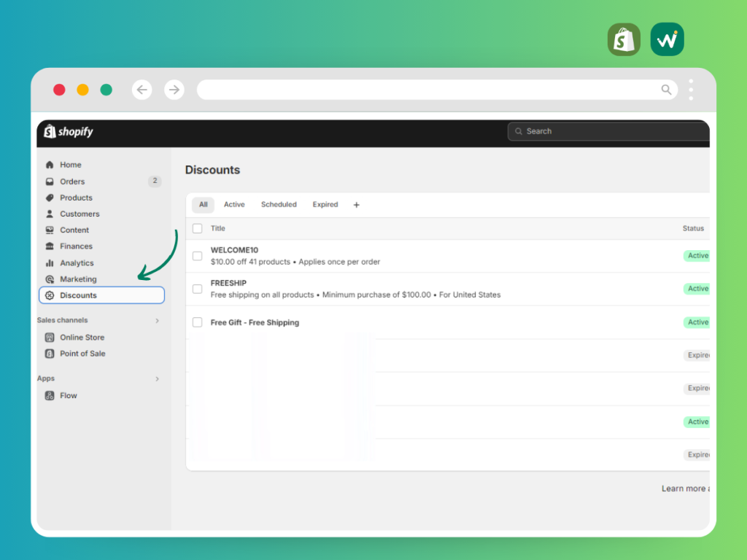Click the FREESHIP description text
Viewport: 747px width, 560px height.
pos(355,295)
